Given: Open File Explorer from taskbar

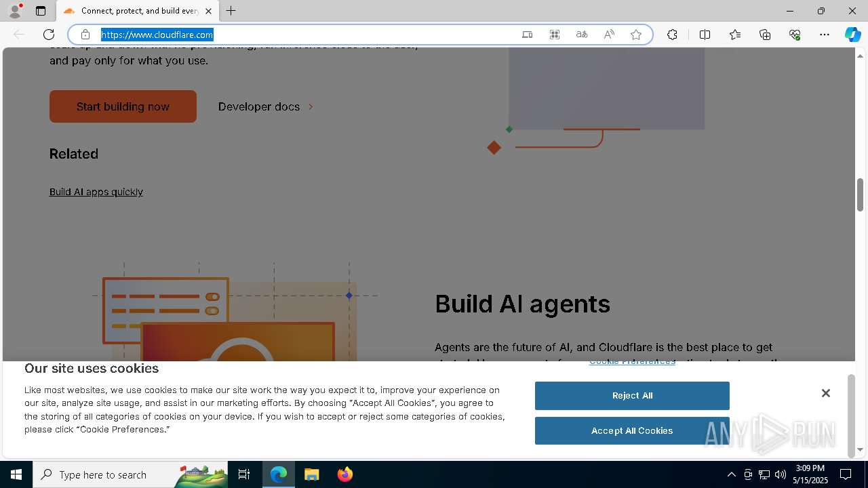Looking at the screenshot, I should (311, 474).
